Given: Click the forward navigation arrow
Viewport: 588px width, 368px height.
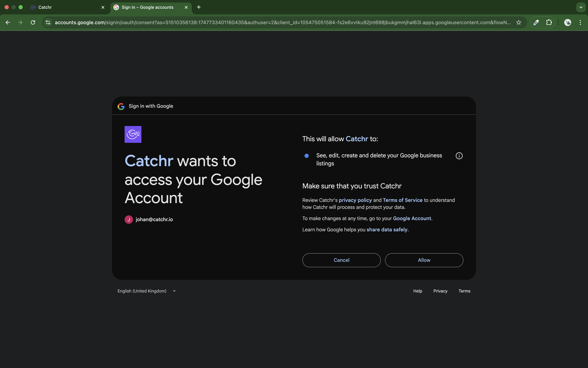Looking at the screenshot, I should pyautogui.click(x=20, y=22).
